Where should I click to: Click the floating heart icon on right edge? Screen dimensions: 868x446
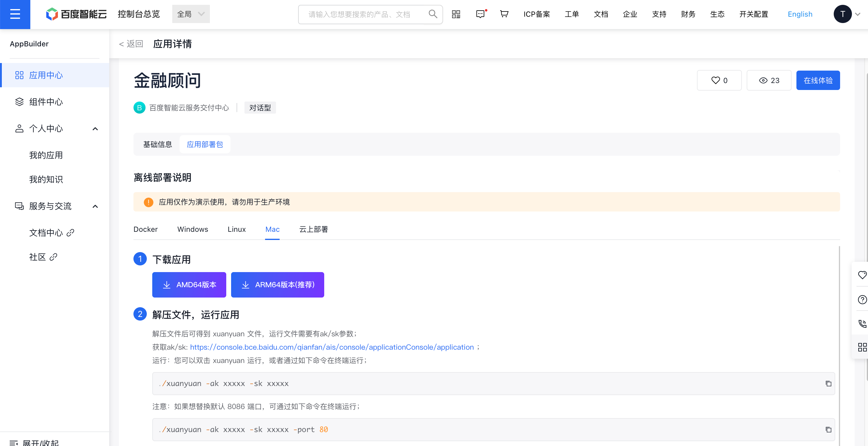point(862,275)
